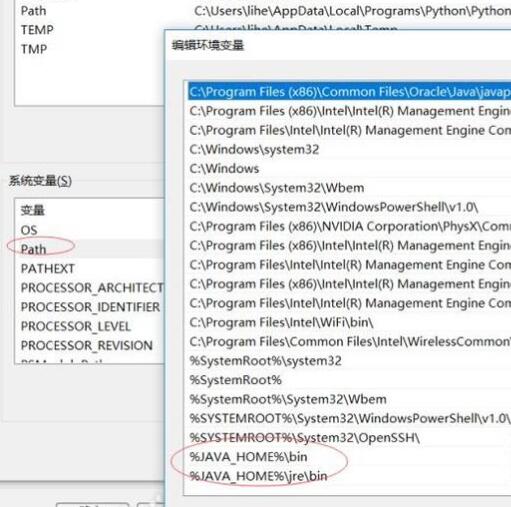Select the entry that reads only '%SystemRoot%'
511x507 pixels.
pos(349,380)
